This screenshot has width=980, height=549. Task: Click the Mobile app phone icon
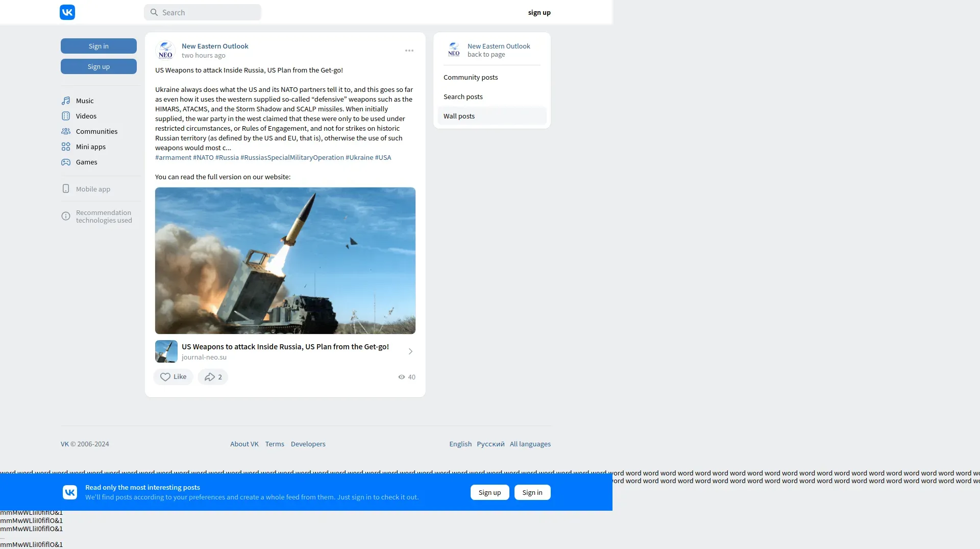[66, 188]
